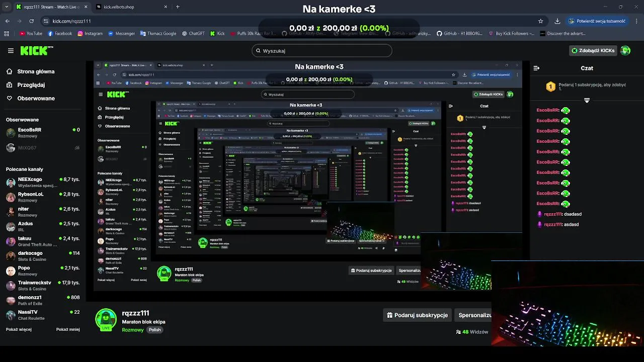644x362 pixels.
Task: Click the Obserwowane heart icon
Action: pos(10,98)
